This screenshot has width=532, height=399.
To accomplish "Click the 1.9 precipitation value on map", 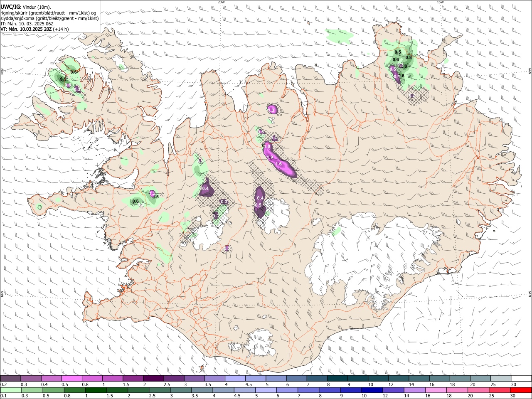I will click(269, 157).
